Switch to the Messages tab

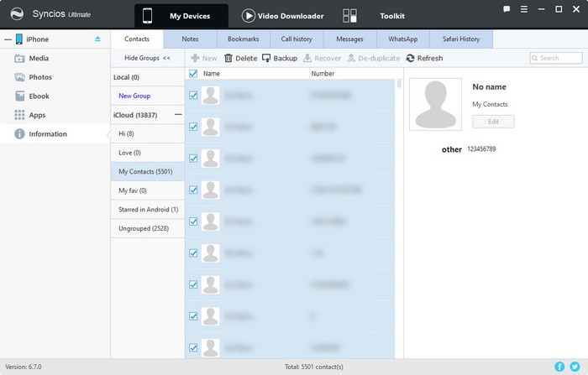click(350, 39)
